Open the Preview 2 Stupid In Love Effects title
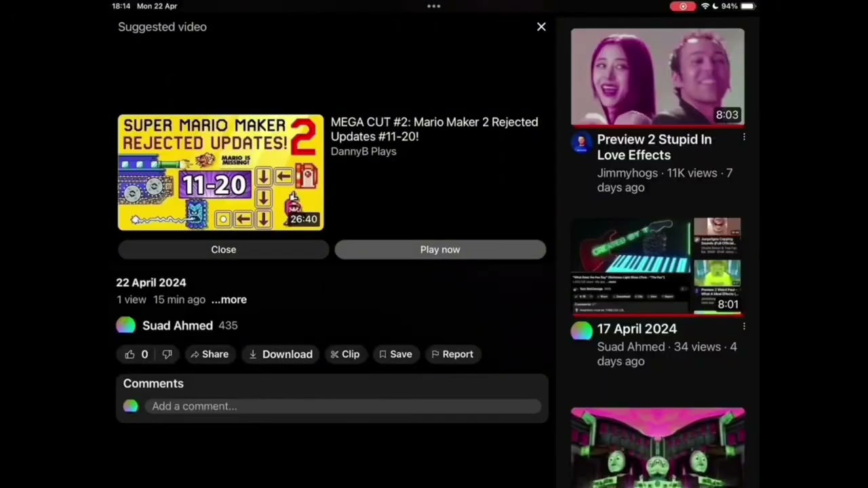Viewport: 868px width, 488px height. point(654,147)
